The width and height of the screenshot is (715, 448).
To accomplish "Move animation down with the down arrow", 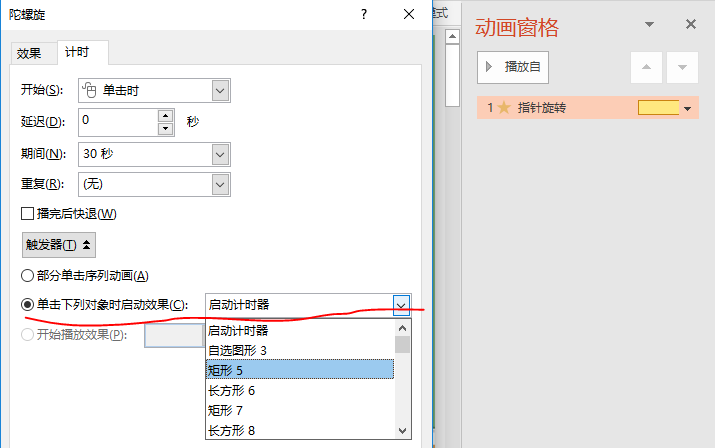I will 682,68.
